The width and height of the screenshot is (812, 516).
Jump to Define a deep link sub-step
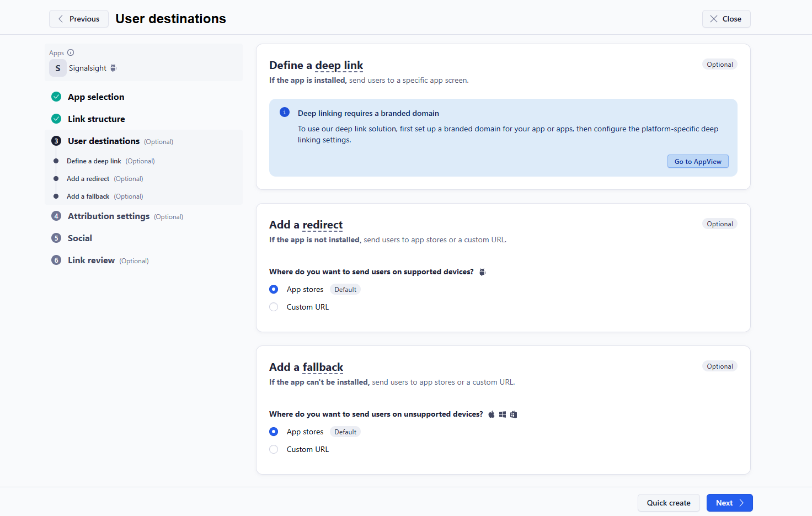(x=94, y=161)
